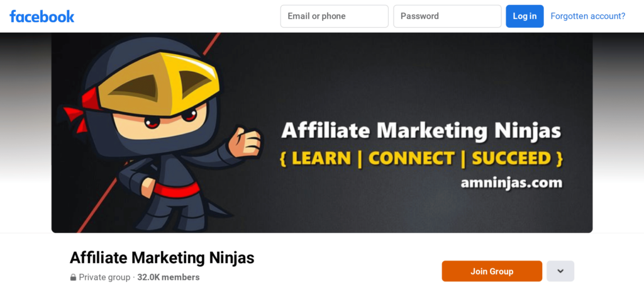Open the cover photo's white Affiliate Marketing Ninjas heading

coord(421,132)
